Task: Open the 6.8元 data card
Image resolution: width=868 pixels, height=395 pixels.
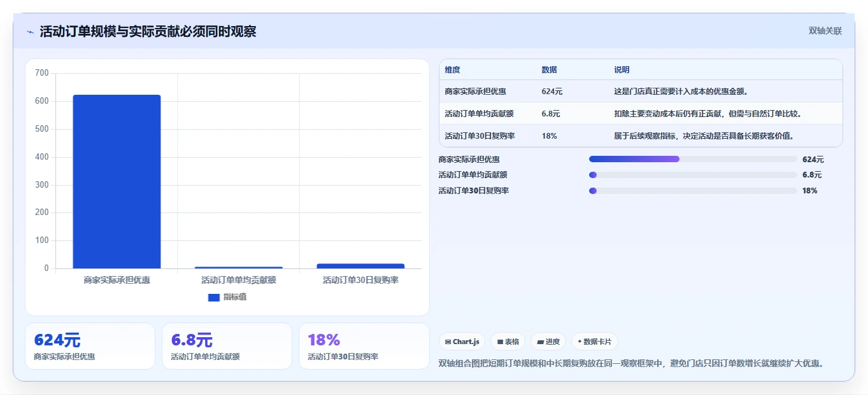Action: (x=227, y=346)
